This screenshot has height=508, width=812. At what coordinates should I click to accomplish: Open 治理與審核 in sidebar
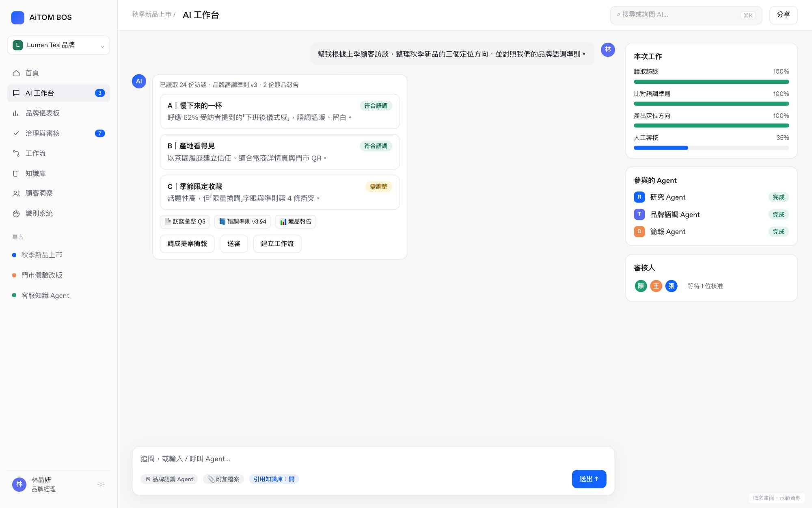58,133
